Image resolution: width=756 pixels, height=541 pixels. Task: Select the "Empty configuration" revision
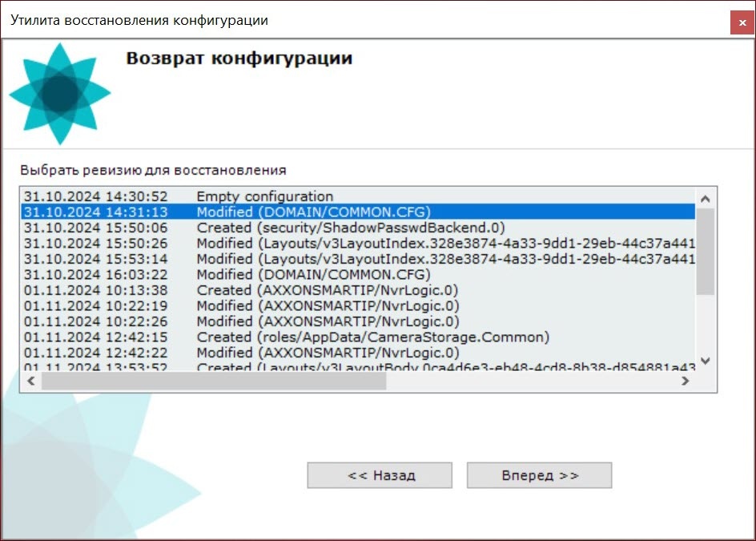(x=264, y=196)
